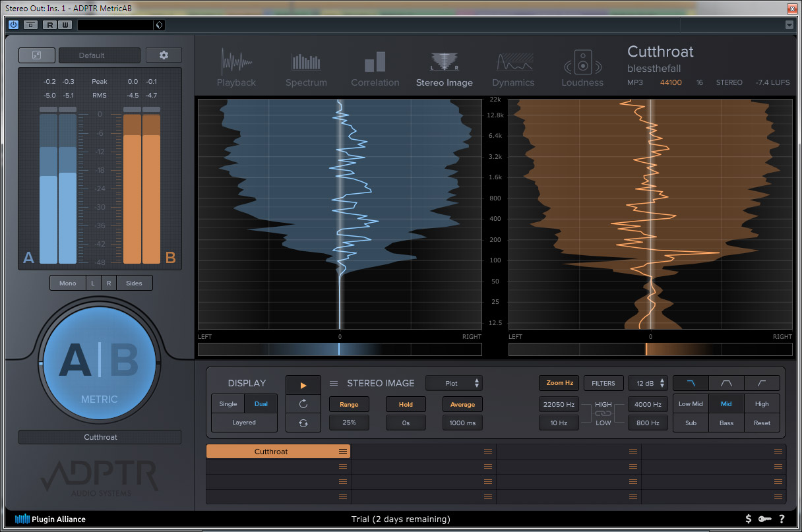Open the Plot mode dropdown
The width and height of the screenshot is (802, 532).
(x=454, y=383)
